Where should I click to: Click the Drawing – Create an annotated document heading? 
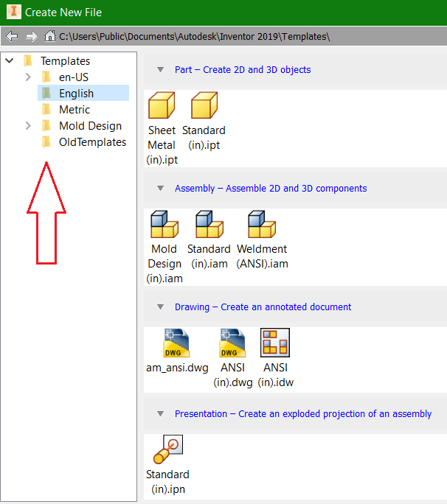tap(263, 307)
